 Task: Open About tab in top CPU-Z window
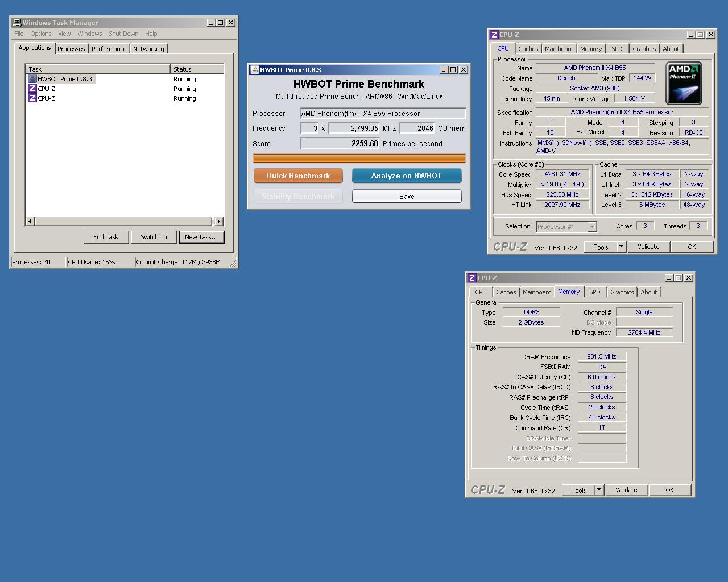671,49
